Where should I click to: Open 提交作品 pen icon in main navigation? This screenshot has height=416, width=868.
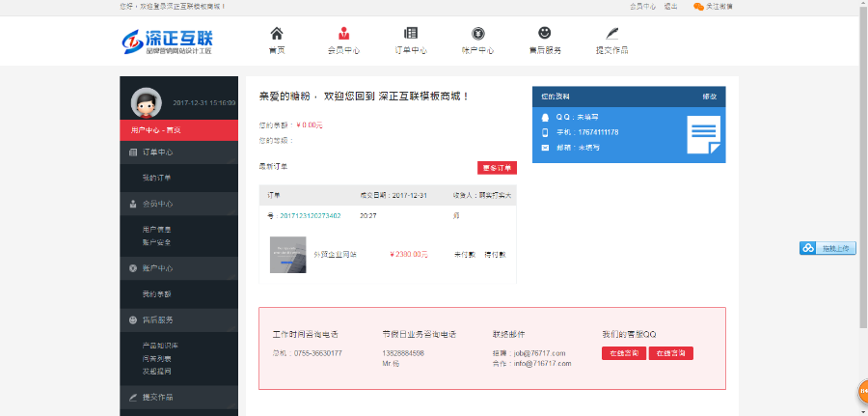[x=611, y=33]
